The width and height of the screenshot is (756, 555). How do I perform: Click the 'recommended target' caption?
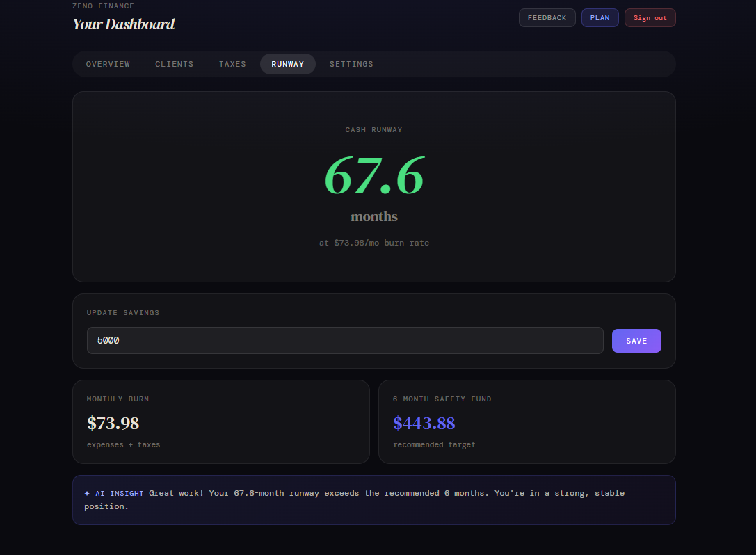(435, 444)
